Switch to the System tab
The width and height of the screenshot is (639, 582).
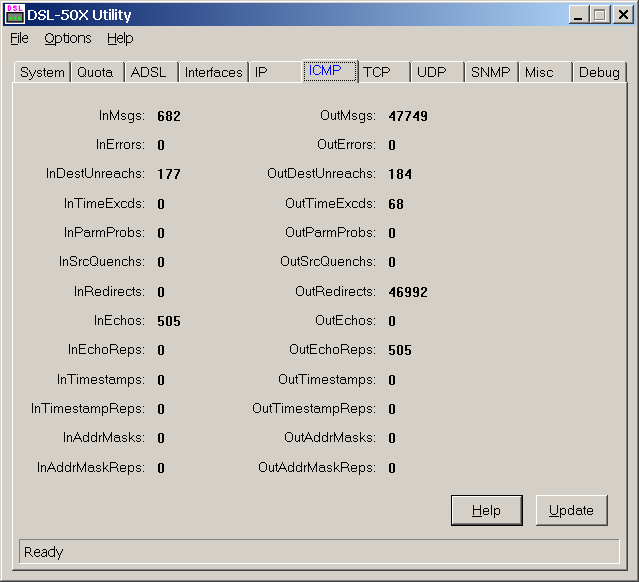[x=42, y=72]
